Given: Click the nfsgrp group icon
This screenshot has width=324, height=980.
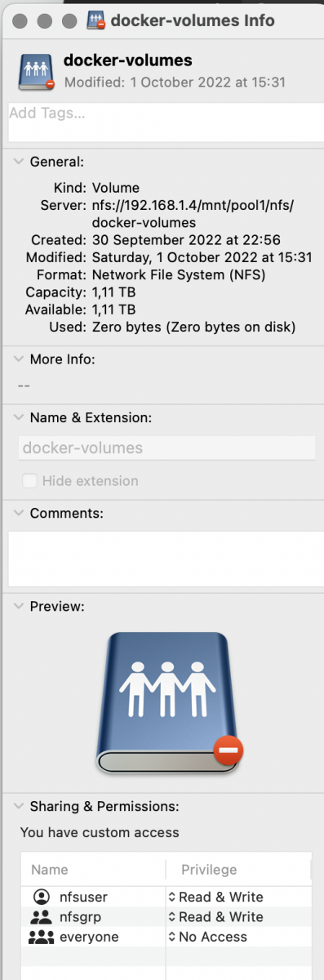Looking at the screenshot, I should click(x=41, y=916).
